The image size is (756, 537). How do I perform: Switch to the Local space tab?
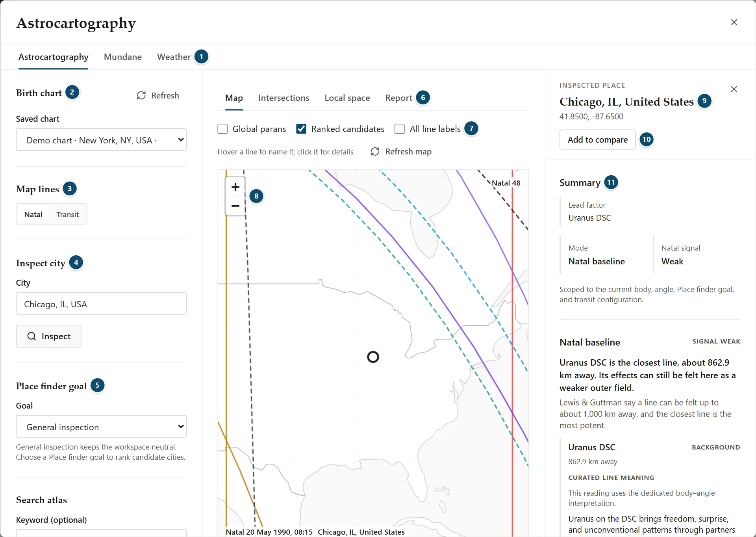click(347, 98)
